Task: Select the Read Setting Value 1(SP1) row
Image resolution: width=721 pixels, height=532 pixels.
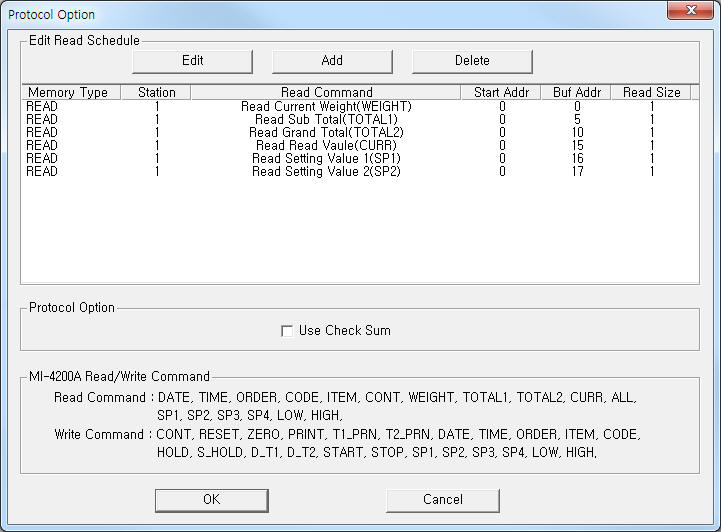Action: 326,158
